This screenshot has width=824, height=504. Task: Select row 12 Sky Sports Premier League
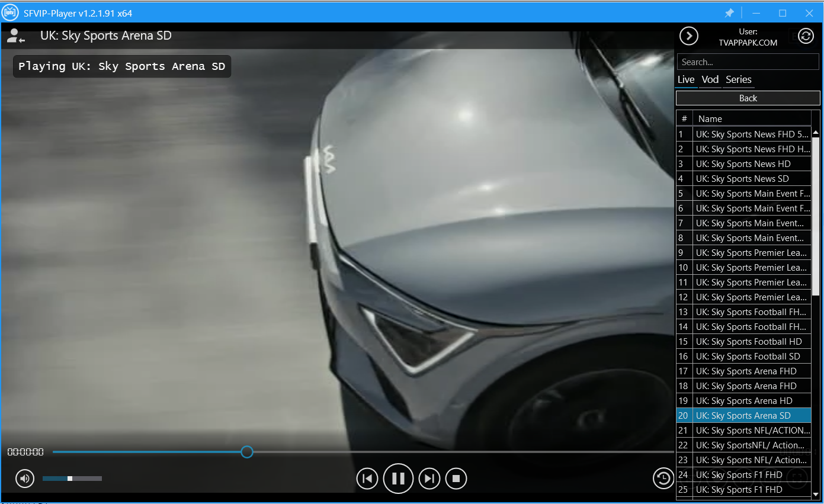744,297
